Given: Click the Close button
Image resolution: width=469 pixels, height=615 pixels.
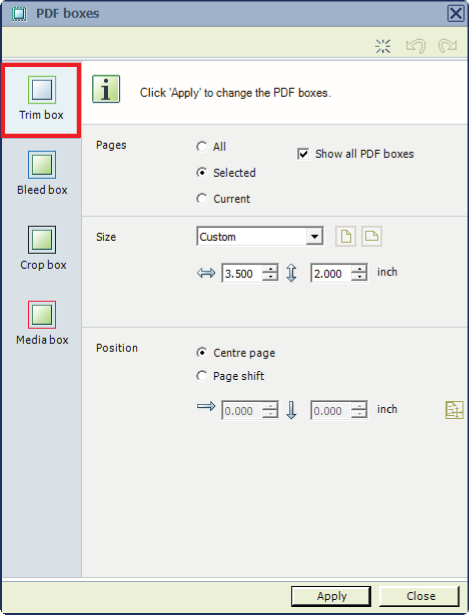Looking at the screenshot, I should (419, 596).
